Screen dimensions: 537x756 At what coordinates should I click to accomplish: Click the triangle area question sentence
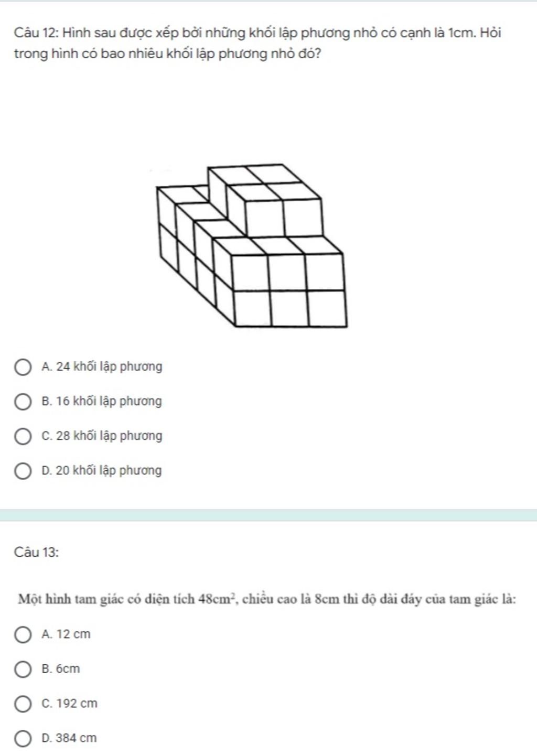pos(267,599)
